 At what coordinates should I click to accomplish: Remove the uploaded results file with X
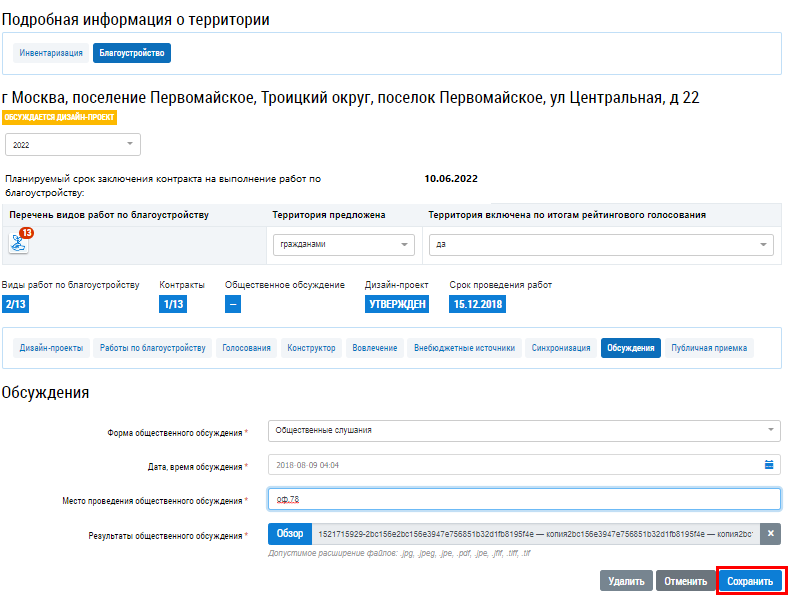click(770, 534)
